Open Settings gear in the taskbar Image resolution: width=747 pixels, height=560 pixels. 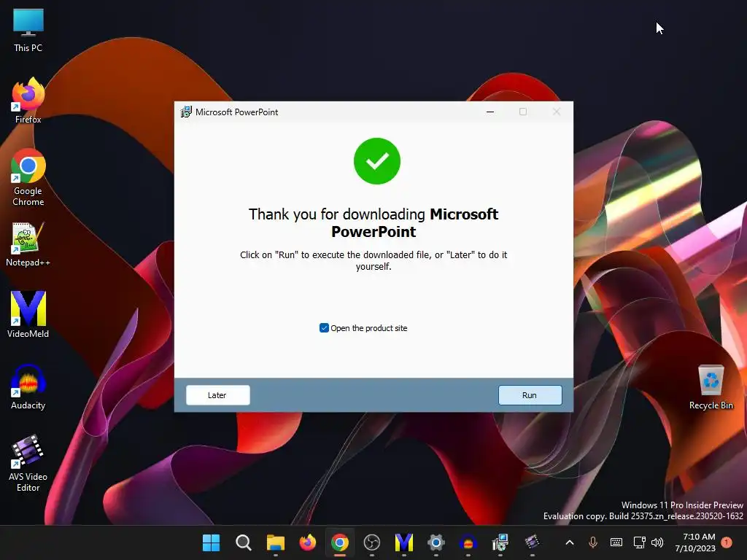coord(436,542)
